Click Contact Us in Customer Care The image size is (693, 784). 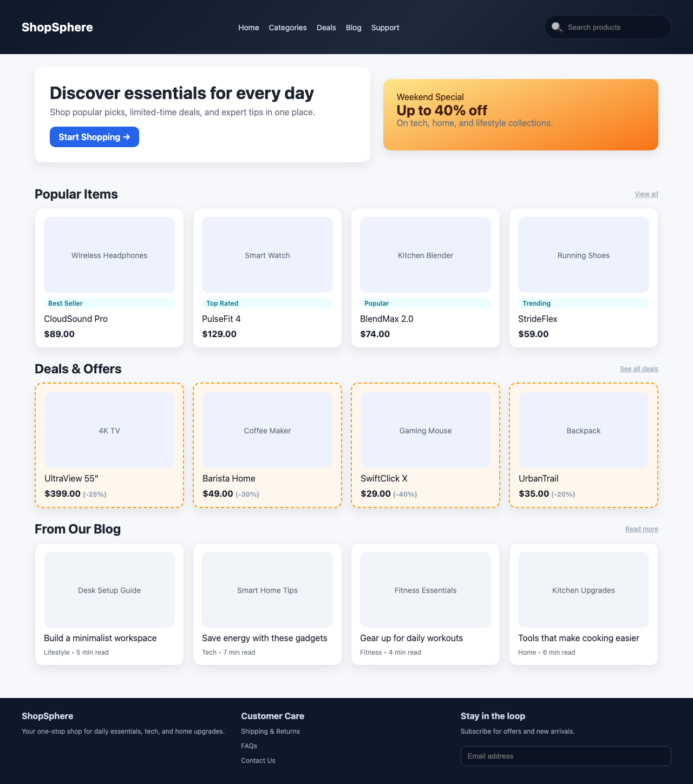tap(258, 760)
